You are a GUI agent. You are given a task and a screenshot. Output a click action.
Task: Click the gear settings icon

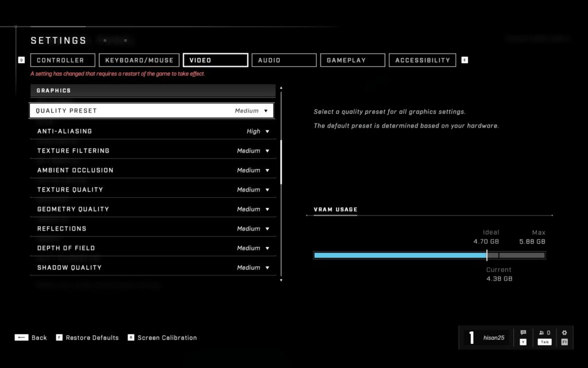pos(564,333)
